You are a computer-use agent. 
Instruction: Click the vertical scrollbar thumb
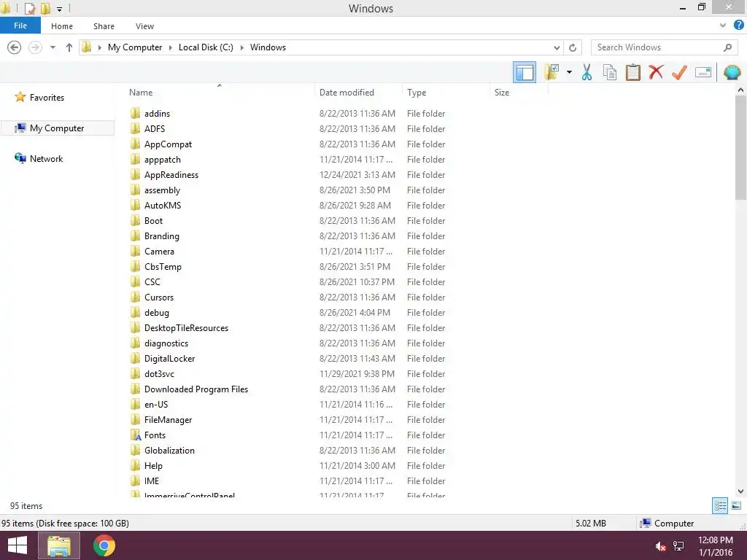tap(740, 147)
